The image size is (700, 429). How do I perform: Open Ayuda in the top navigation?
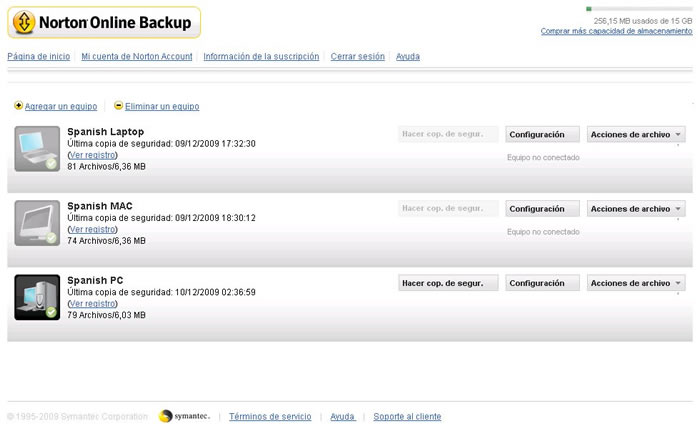[408, 57]
